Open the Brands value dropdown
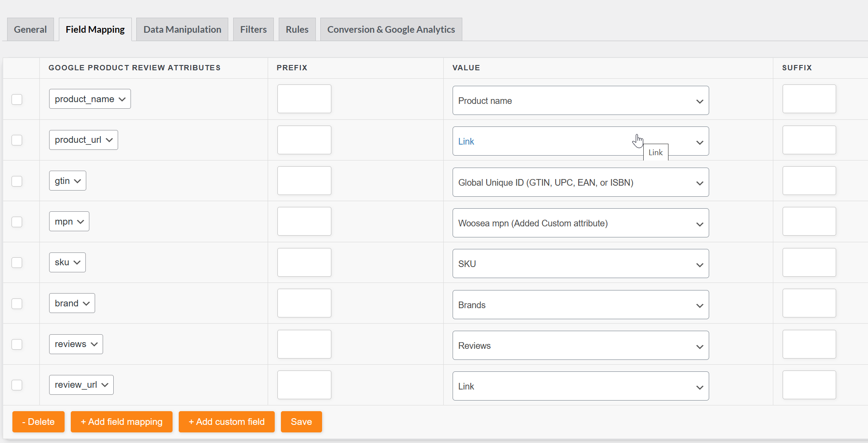The height and width of the screenshot is (443, 868). (x=580, y=305)
